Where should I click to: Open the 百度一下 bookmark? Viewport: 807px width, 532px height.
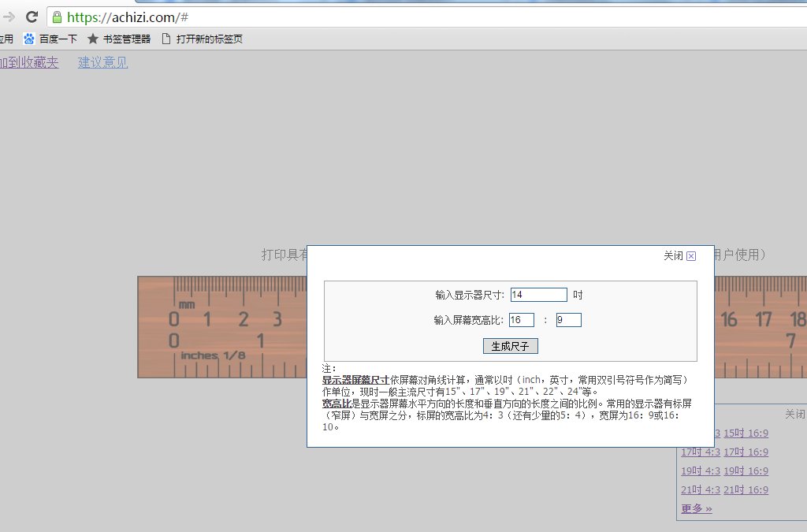50,39
